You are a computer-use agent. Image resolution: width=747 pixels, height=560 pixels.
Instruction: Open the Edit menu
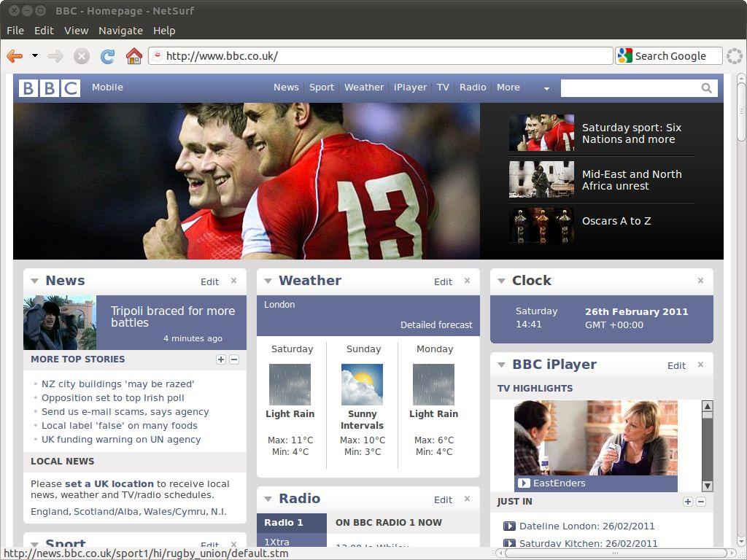tap(44, 31)
